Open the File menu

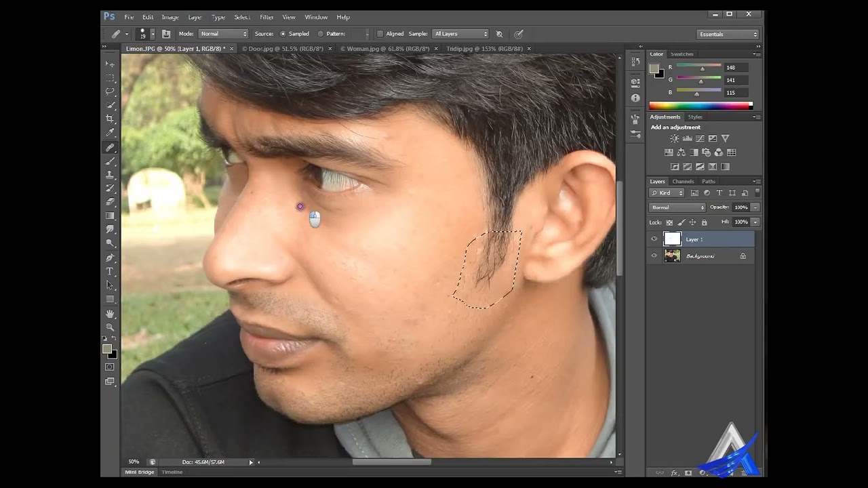click(x=129, y=17)
